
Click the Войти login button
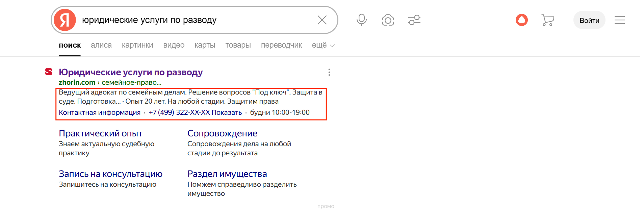pos(589,20)
